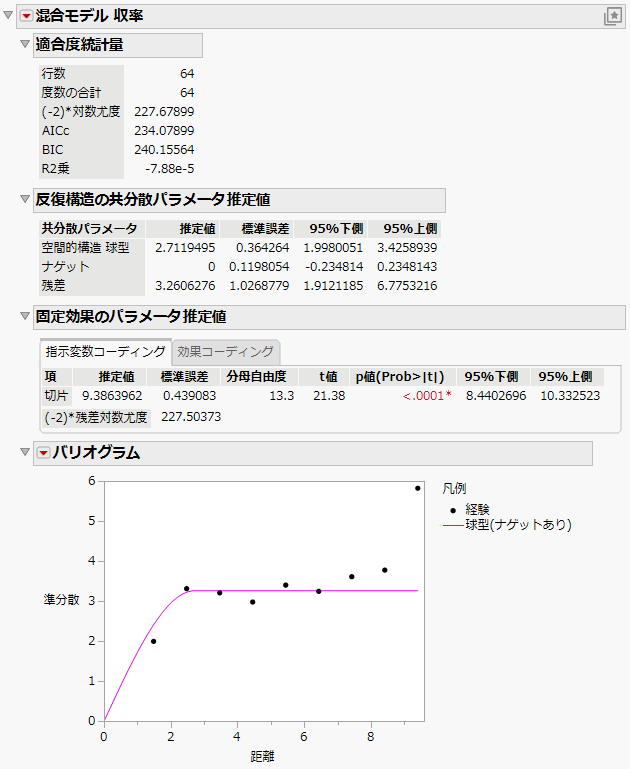Viewport: 630px width, 769px height.
Task: Click the (-2)*残差対数尤度 value 227.50373
Action: [191, 417]
